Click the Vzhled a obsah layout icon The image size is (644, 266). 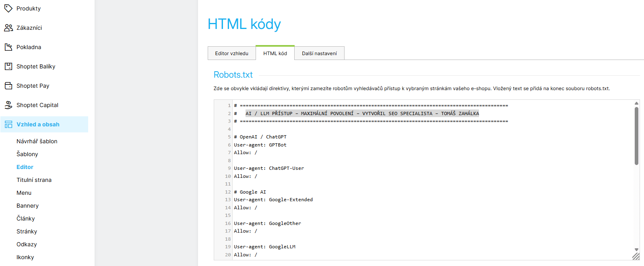pyautogui.click(x=8, y=125)
